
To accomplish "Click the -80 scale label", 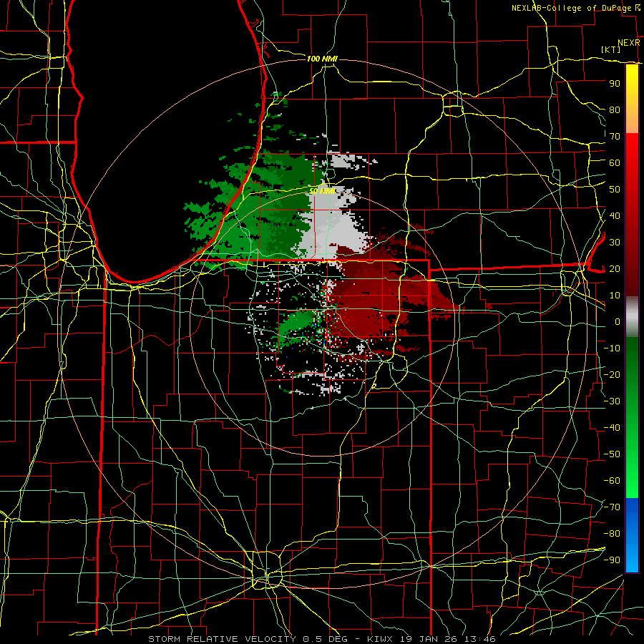I will 612,534.
